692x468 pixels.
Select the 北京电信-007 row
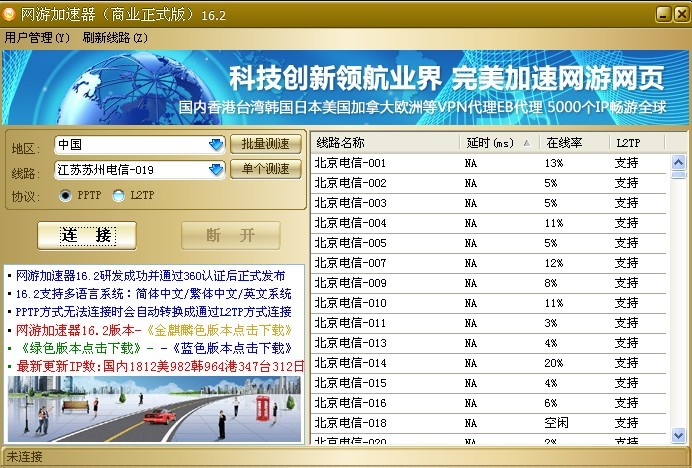point(489,263)
